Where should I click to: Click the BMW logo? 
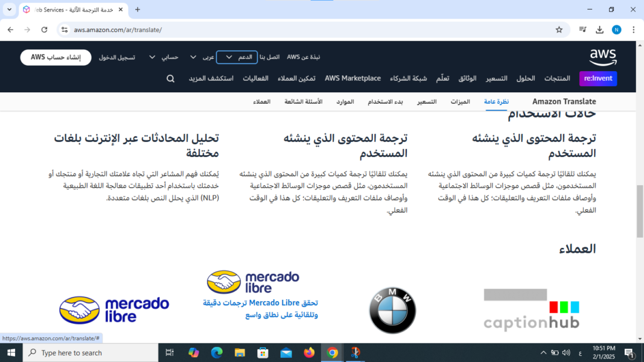(392, 310)
